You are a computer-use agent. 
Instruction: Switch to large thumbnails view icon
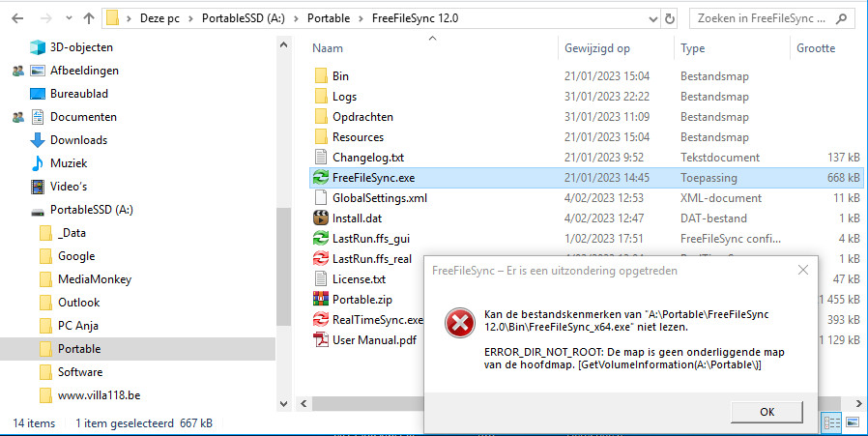coord(853,423)
